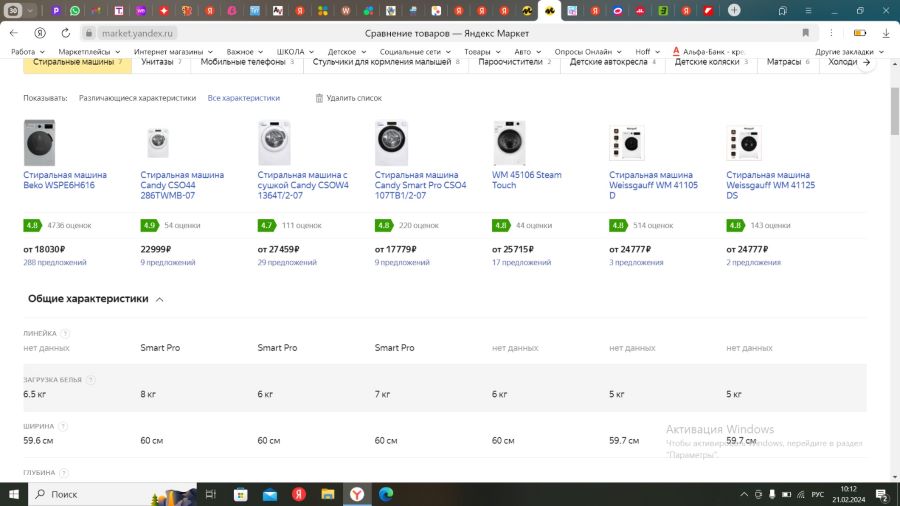Click the help icon beside ГЛУБИНА
The width and height of the screenshot is (900, 506).
64,473
